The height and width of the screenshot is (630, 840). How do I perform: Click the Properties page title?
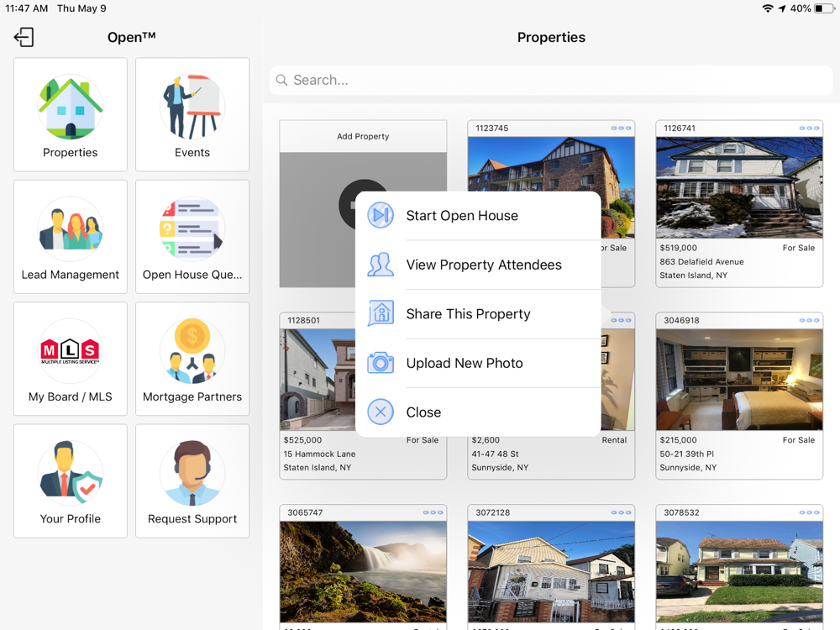click(551, 38)
